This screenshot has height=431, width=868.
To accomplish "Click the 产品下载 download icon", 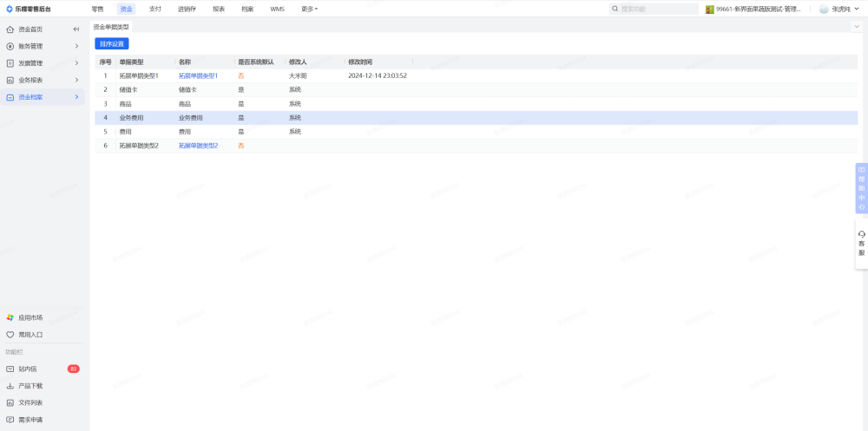I will [10, 386].
